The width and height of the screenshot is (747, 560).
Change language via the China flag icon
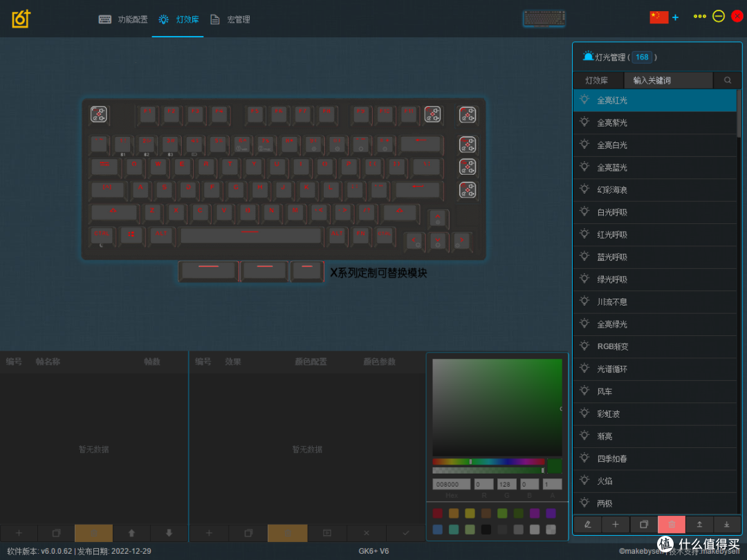pyautogui.click(x=659, y=17)
